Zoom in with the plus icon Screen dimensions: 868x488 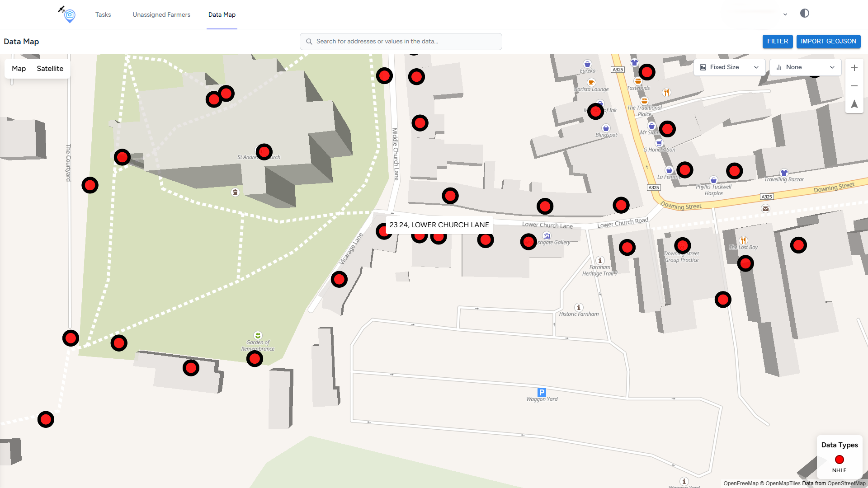pyautogui.click(x=854, y=68)
